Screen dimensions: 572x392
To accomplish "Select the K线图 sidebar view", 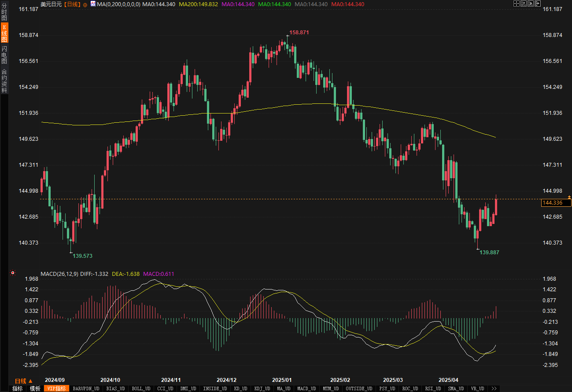I will pyautogui.click(x=4, y=33).
